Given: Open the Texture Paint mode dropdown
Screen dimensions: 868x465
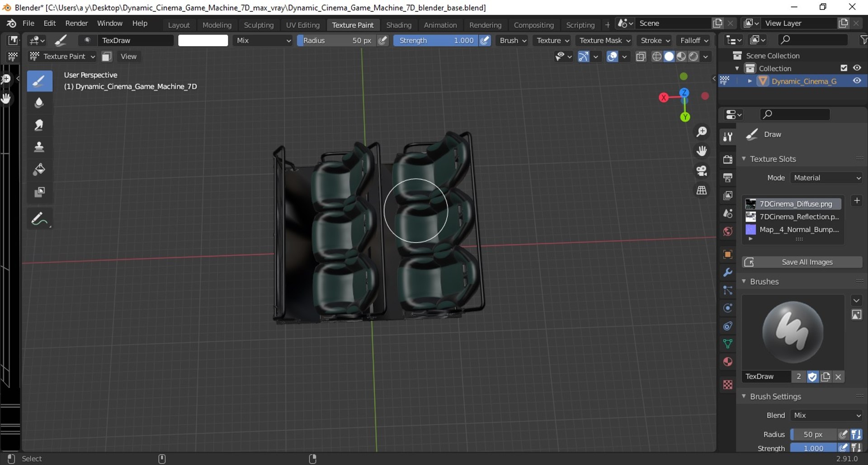Looking at the screenshot, I should 62,56.
